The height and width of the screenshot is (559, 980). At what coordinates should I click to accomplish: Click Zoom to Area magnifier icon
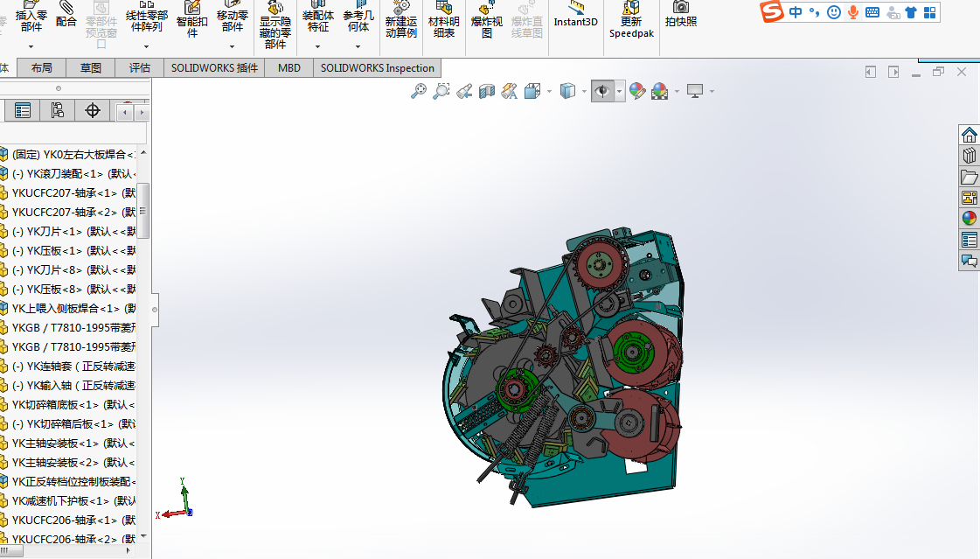click(x=441, y=91)
